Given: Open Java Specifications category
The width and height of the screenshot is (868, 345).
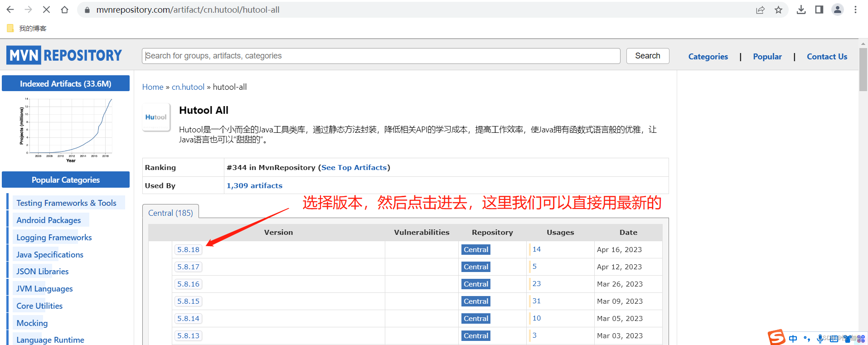Looking at the screenshot, I should pos(50,254).
